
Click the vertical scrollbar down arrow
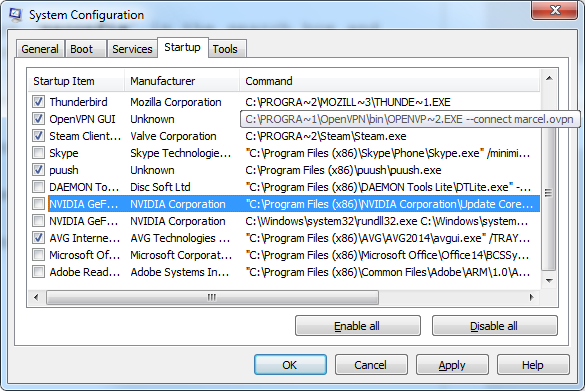549,281
